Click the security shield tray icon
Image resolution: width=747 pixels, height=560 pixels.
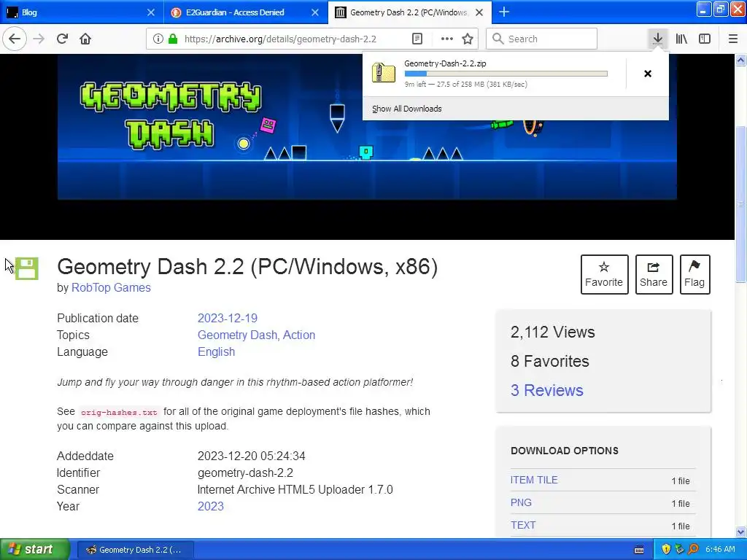click(666, 549)
